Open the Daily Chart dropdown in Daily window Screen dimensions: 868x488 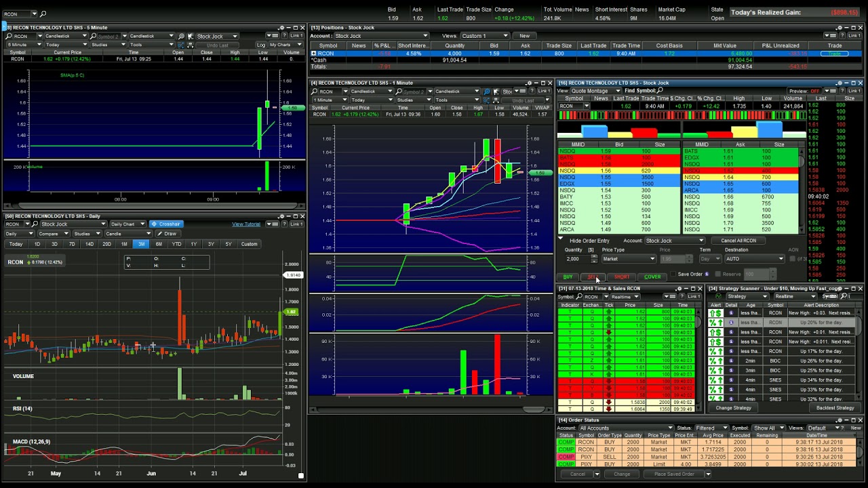[x=127, y=224]
